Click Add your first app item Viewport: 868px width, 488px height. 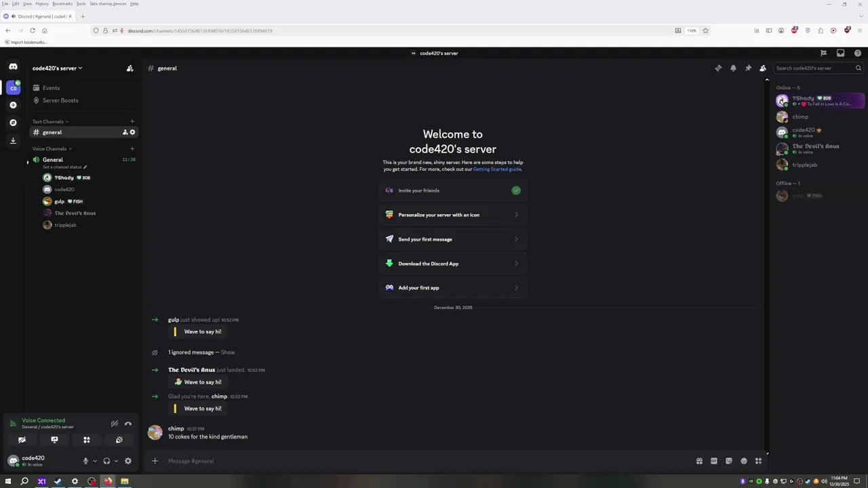pyautogui.click(x=453, y=288)
